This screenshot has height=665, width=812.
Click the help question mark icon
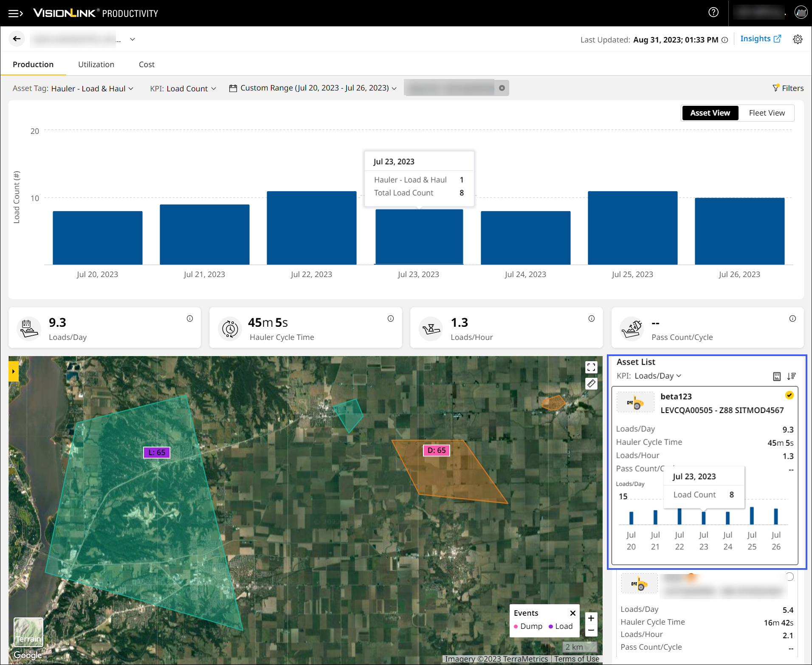click(713, 12)
